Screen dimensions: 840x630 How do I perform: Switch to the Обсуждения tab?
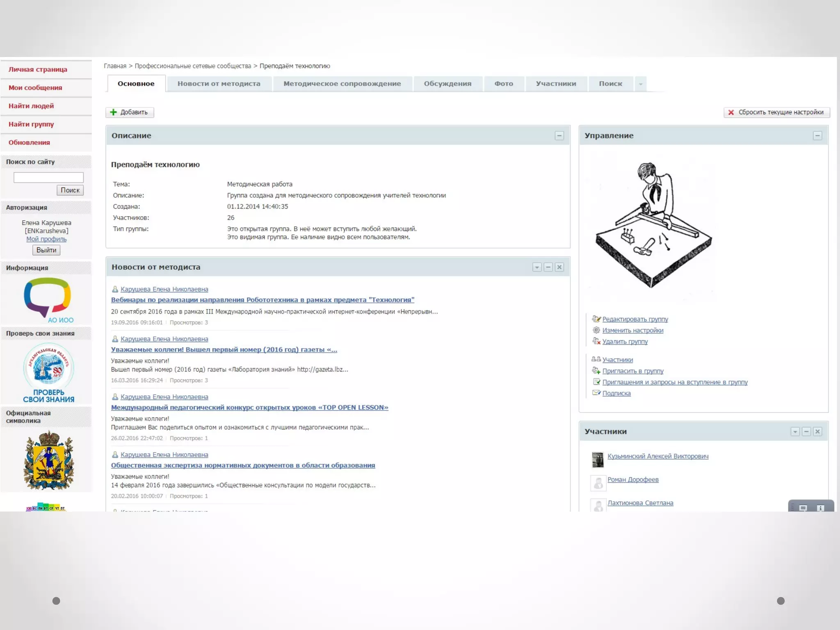coord(447,84)
